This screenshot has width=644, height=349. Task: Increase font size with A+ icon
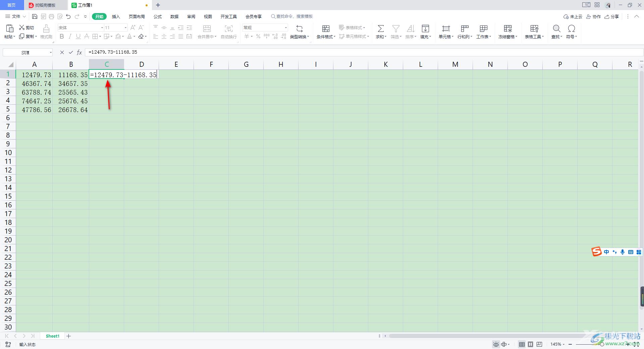click(x=133, y=28)
